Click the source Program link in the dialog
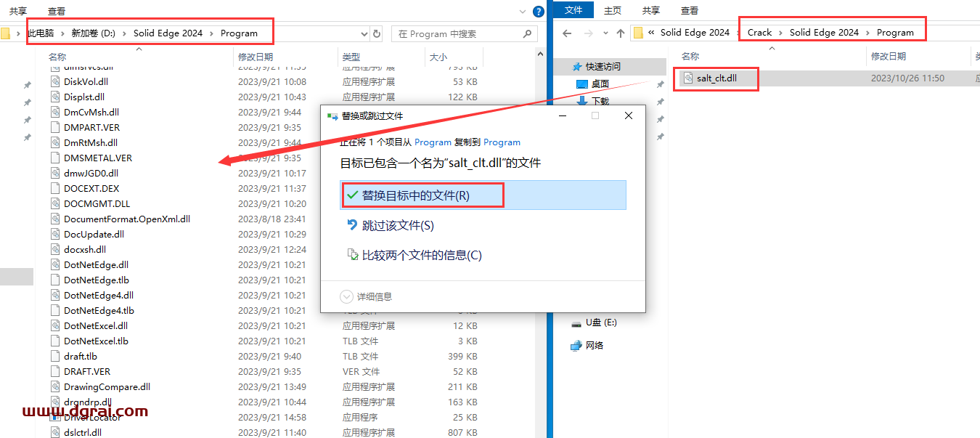980x438 pixels. (433, 142)
